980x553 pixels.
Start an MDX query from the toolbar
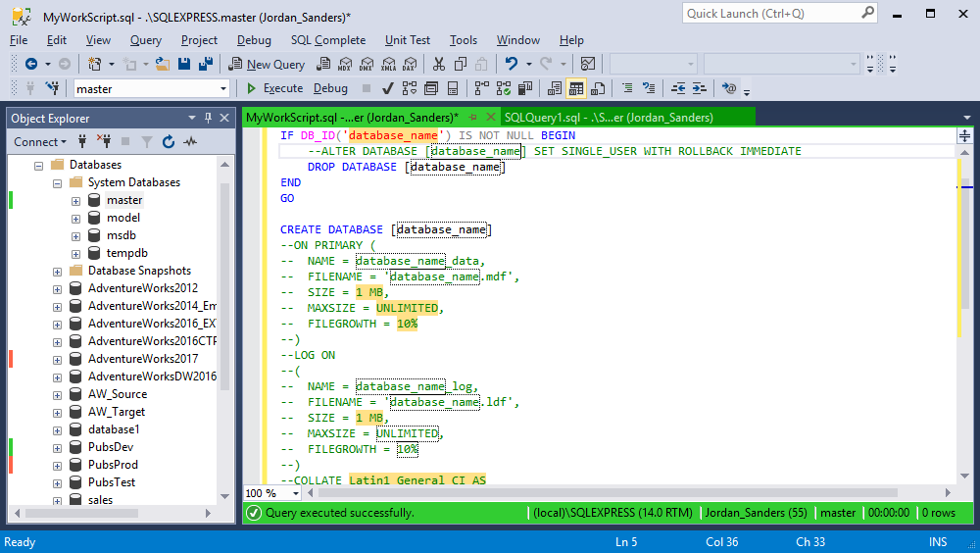coord(345,64)
